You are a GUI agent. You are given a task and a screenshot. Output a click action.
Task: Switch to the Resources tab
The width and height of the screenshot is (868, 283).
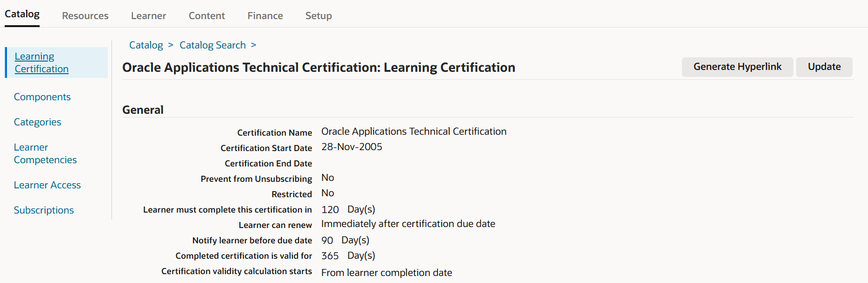point(85,16)
